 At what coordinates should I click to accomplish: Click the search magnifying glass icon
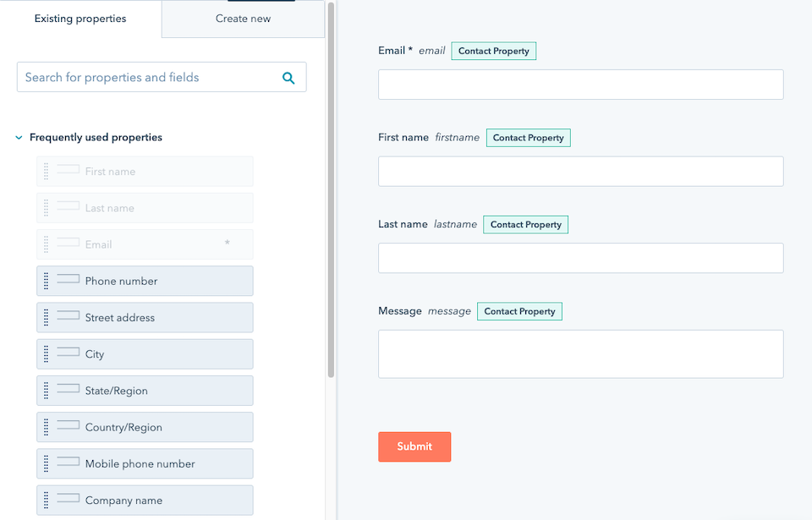coord(288,77)
